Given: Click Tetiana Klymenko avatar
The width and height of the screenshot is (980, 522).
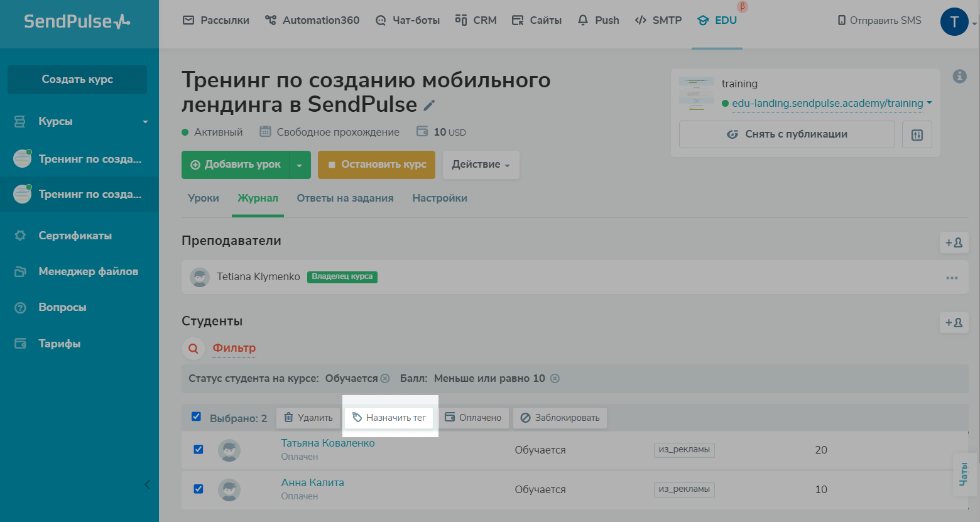Looking at the screenshot, I should (x=200, y=277).
